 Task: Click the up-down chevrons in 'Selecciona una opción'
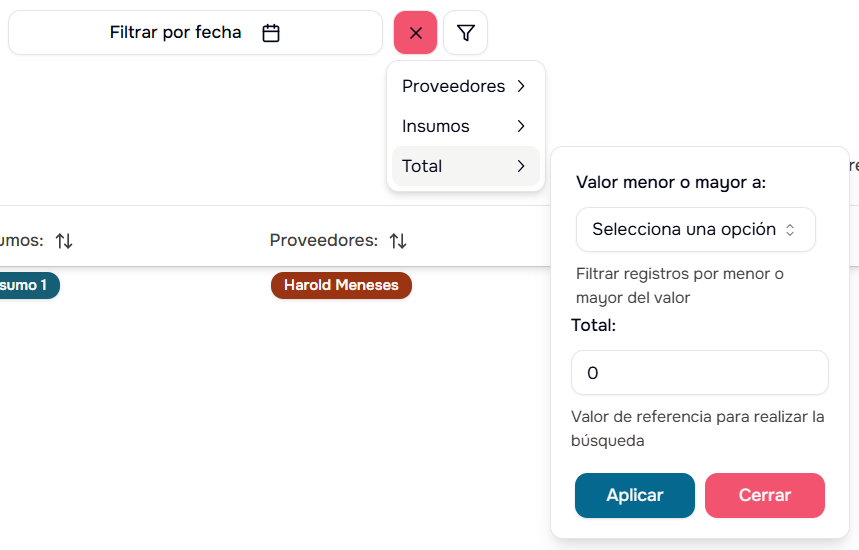(x=790, y=230)
